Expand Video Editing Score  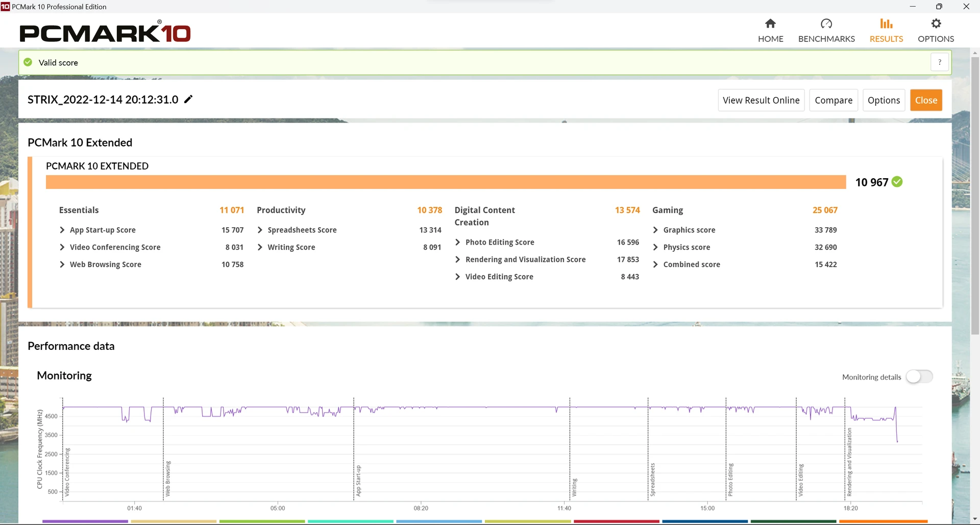point(458,277)
